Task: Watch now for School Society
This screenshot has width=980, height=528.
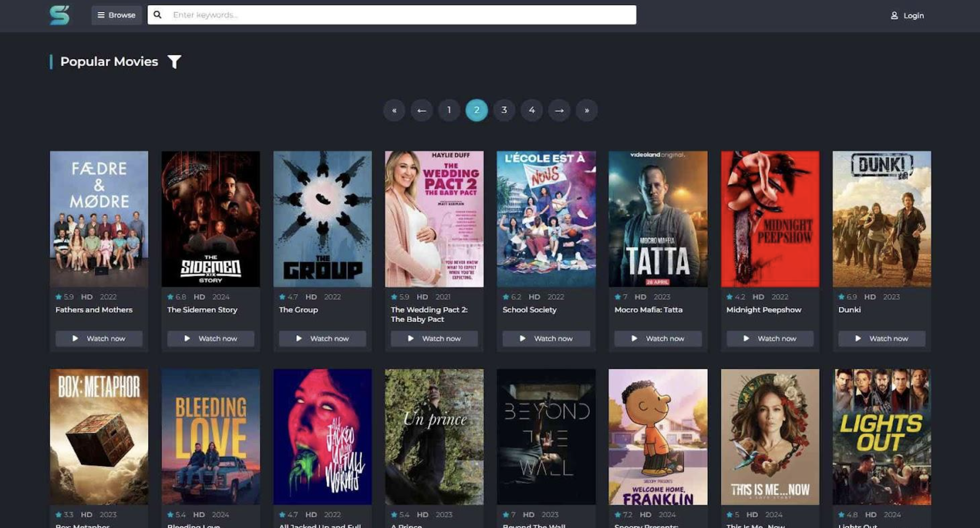Action: (546, 339)
